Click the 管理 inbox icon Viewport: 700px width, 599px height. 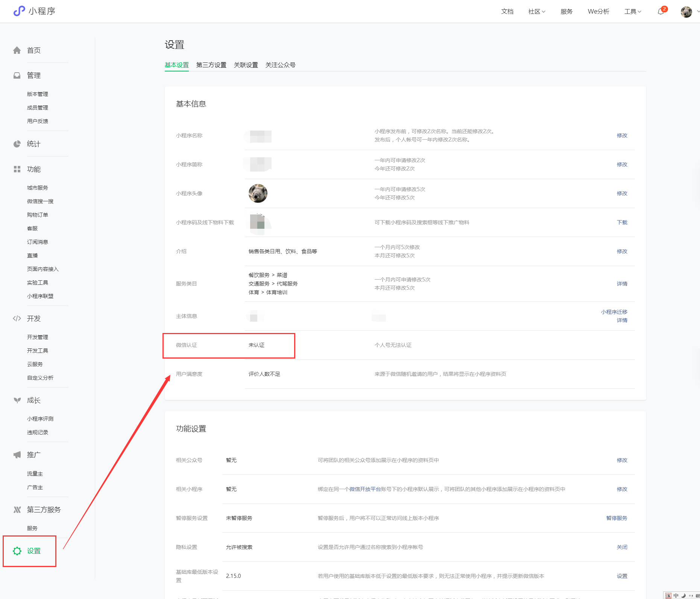pyautogui.click(x=17, y=76)
